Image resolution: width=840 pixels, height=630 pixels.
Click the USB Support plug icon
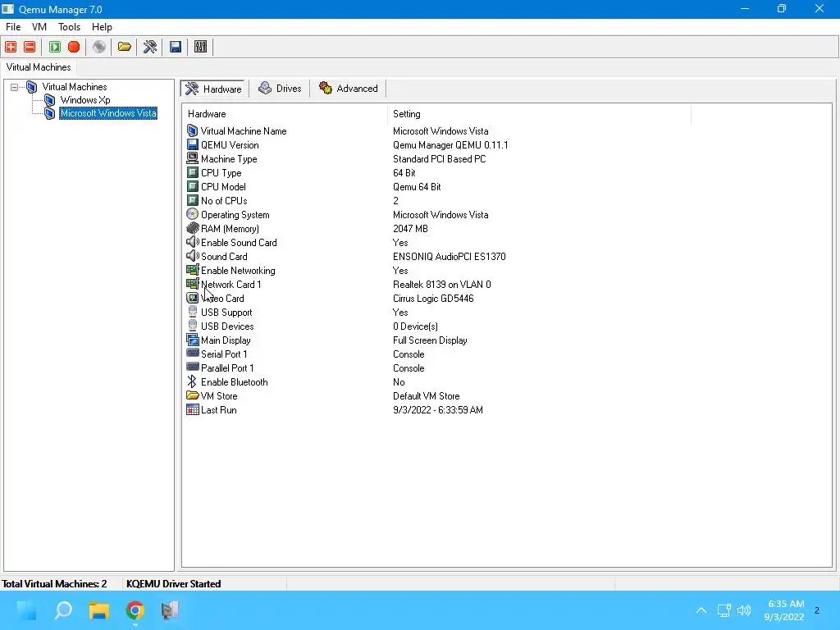(x=192, y=312)
